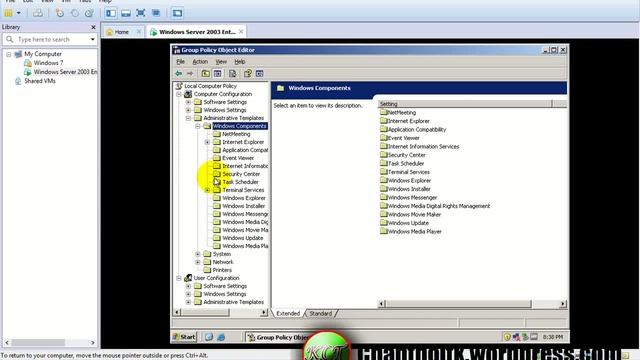This screenshot has width=640, height=360.
Task: Open the View menu in Group Policy editor
Action: tap(221, 62)
